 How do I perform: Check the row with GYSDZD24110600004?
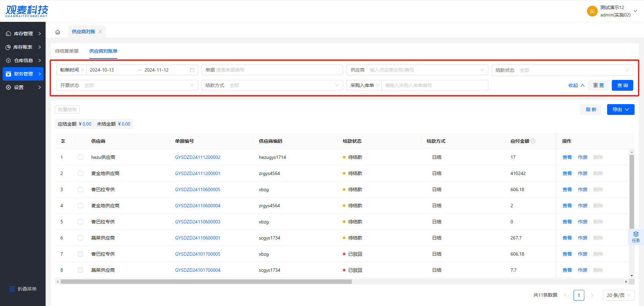(x=80, y=206)
